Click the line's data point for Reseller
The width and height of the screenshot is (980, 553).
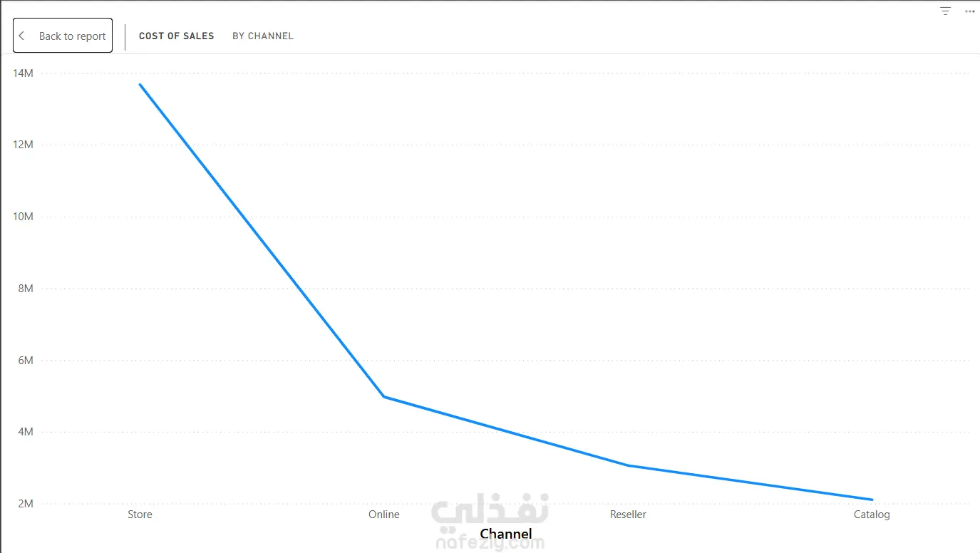click(628, 465)
